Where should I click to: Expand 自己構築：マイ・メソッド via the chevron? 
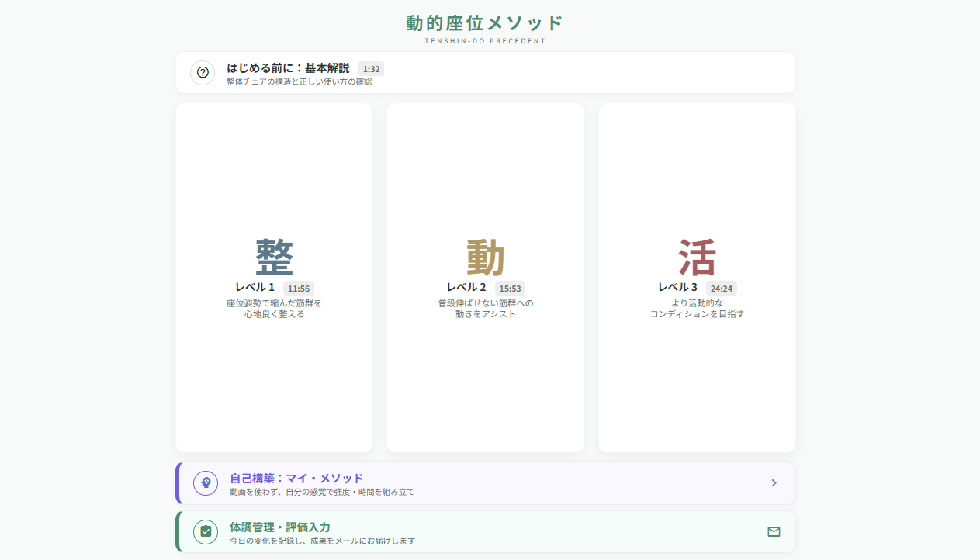tap(774, 482)
